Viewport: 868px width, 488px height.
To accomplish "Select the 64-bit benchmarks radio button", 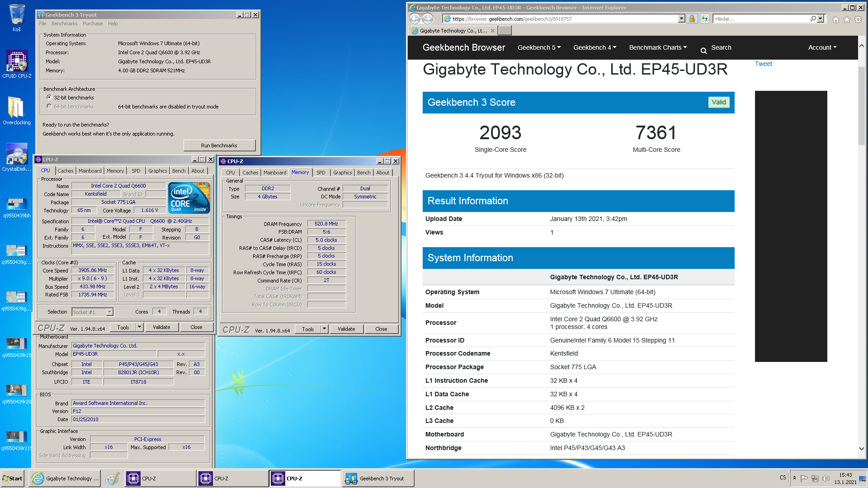I will point(49,106).
